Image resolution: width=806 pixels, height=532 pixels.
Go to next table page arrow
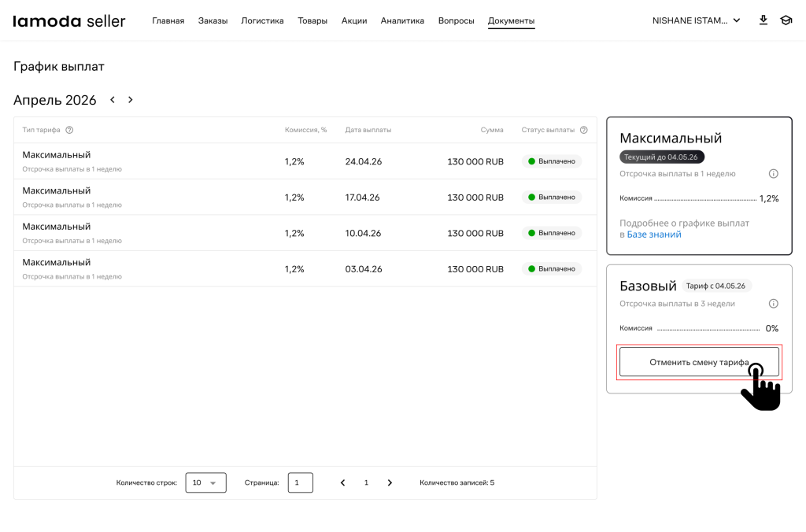[390, 482]
